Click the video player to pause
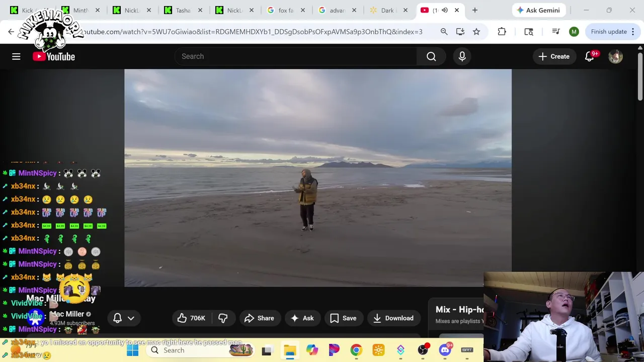 click(x=318, y=178)
